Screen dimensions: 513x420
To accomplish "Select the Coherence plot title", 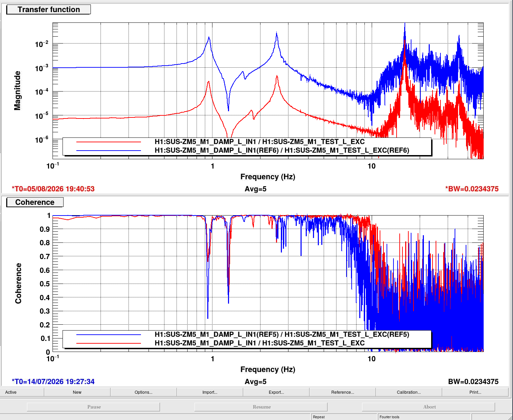I will pyautogui.click(x=35, y=202).
